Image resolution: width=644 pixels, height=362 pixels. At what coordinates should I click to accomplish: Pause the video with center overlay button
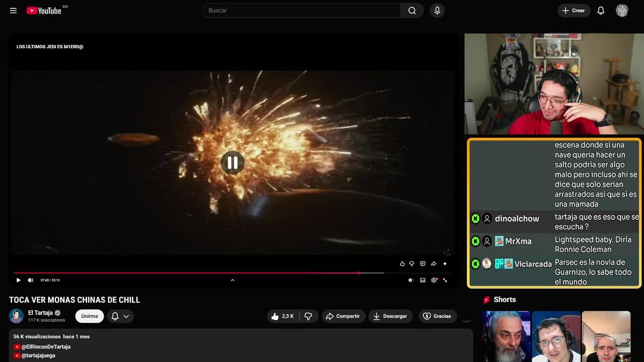click(232, 162)
